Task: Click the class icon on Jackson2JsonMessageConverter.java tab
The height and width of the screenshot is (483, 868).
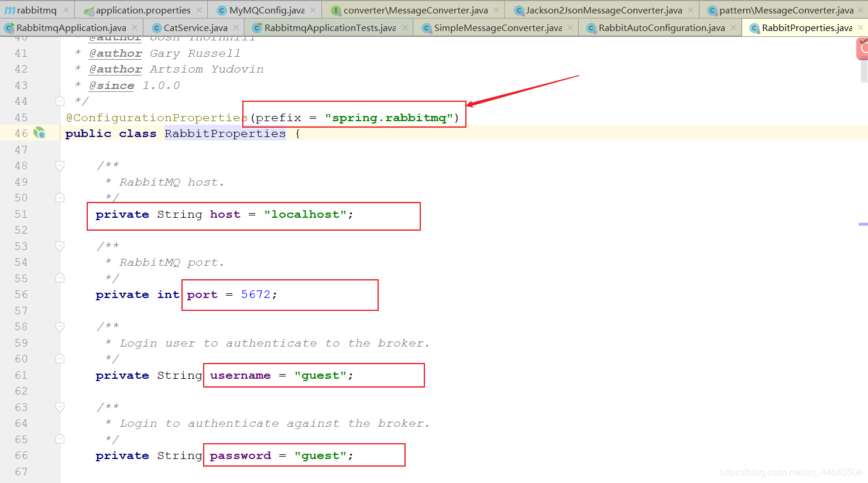Action: pos(519,11)
